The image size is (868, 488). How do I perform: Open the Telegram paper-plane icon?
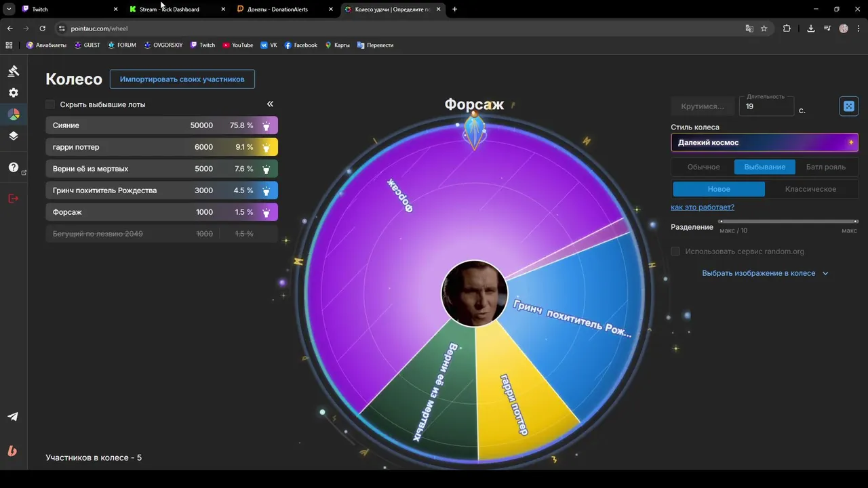point(13,417)
